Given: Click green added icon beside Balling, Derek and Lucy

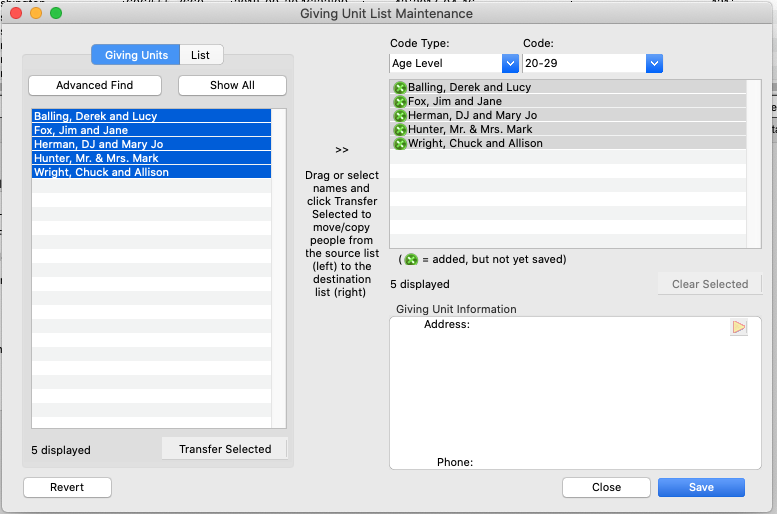Looking at the screenshot, I should coord(400,88).
